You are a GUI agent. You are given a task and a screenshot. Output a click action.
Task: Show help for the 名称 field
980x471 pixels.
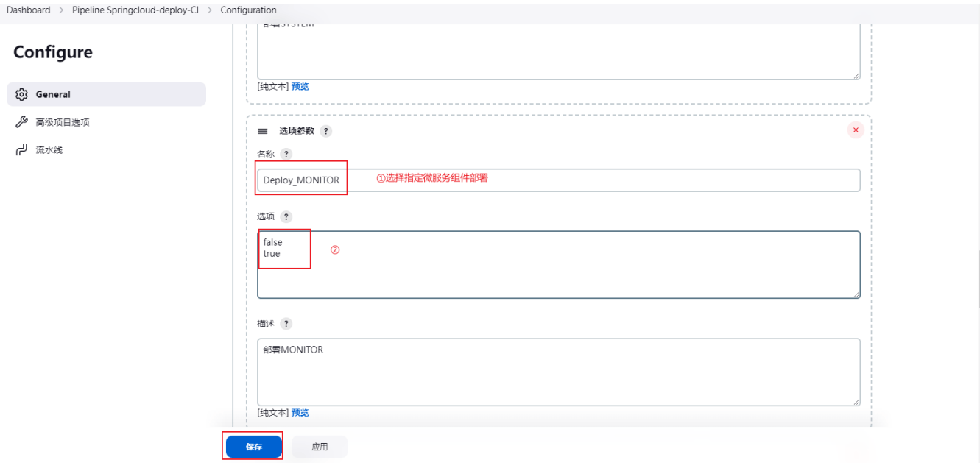[286, 154]
